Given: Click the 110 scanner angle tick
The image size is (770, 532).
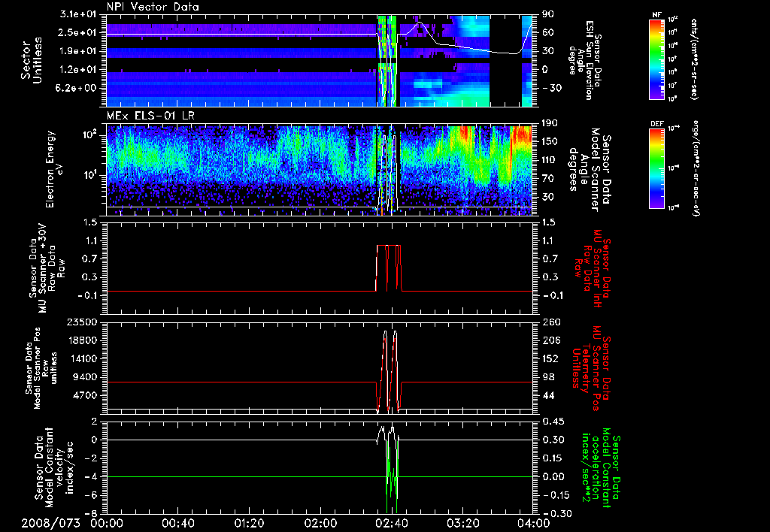Looking at the screenshot, I should pos(548,160).
